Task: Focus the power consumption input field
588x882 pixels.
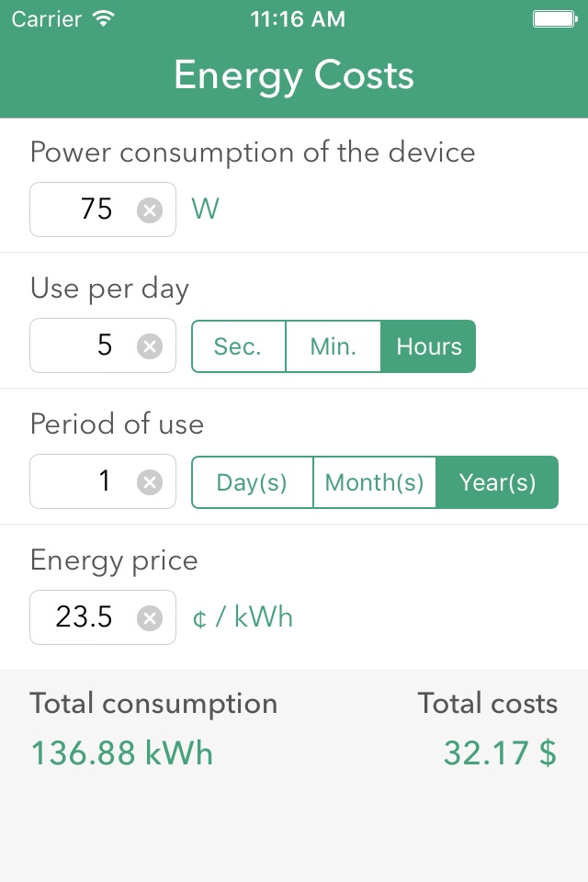Action: [x=103, y=209]
